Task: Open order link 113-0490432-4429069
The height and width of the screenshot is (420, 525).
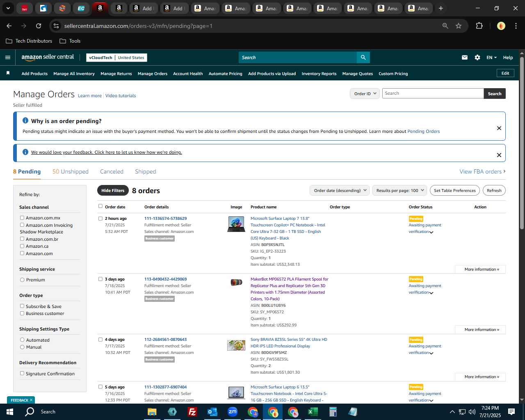Action: pos(165,279)
